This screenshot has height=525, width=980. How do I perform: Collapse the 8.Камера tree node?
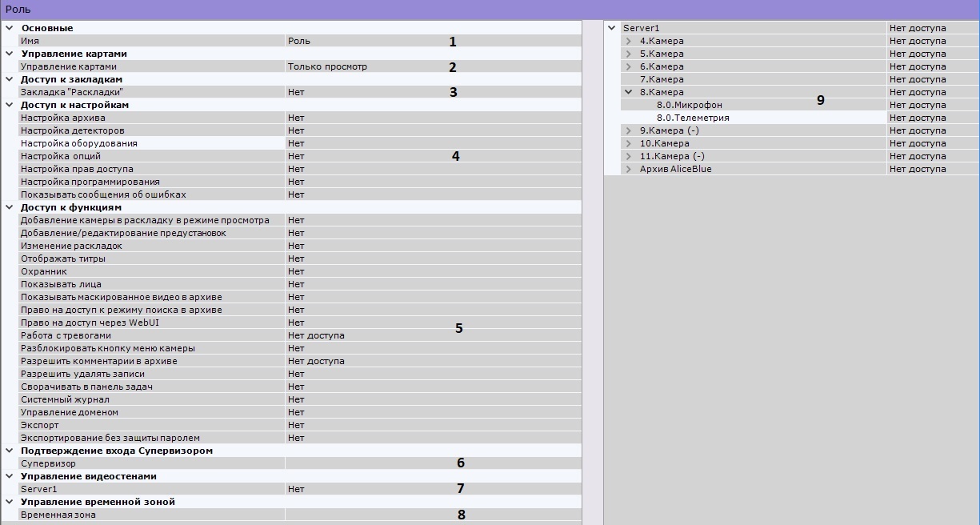pyautogui.click(x=629, y=92)
